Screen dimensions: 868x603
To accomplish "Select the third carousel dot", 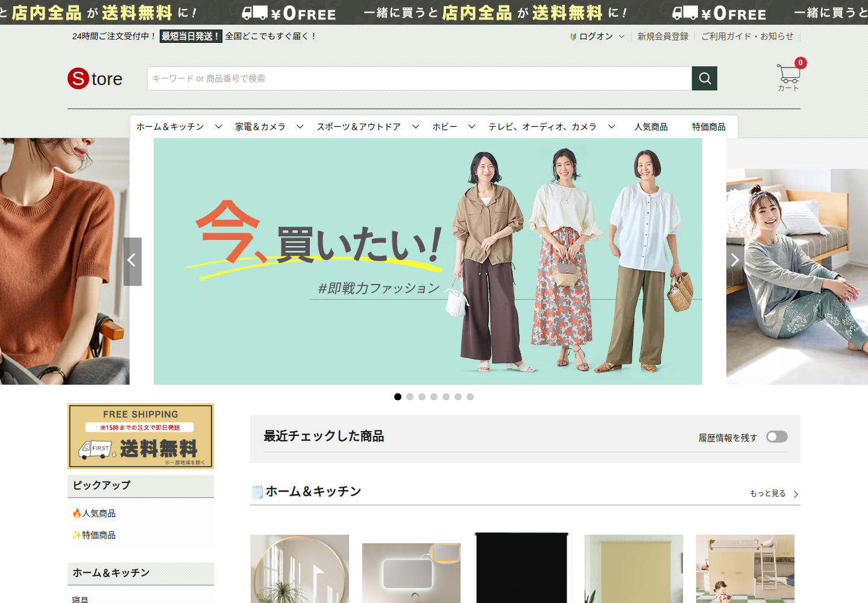I will (422, 397).
